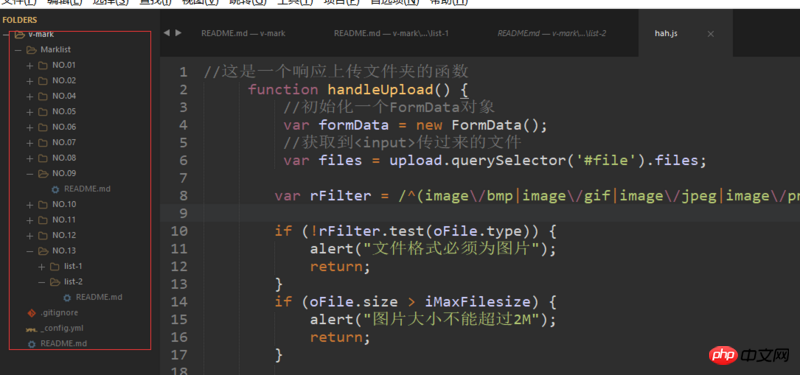Click the tab forward arrow
The image size is (800, 375).
[178, 33]
